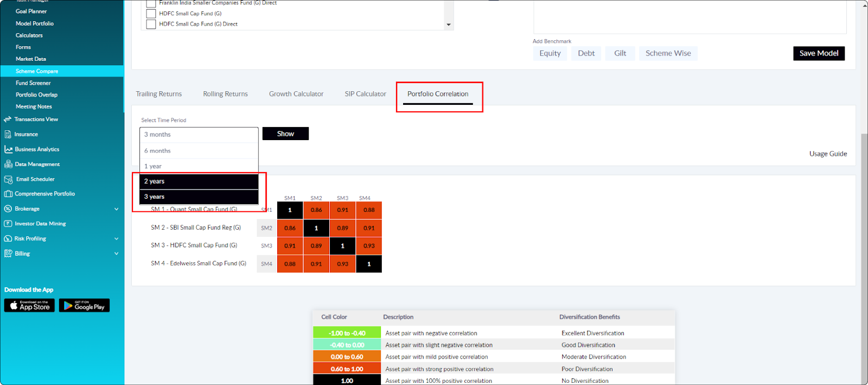Click the Data Management icon
The image size is (868, 385).
pos(8,164)
